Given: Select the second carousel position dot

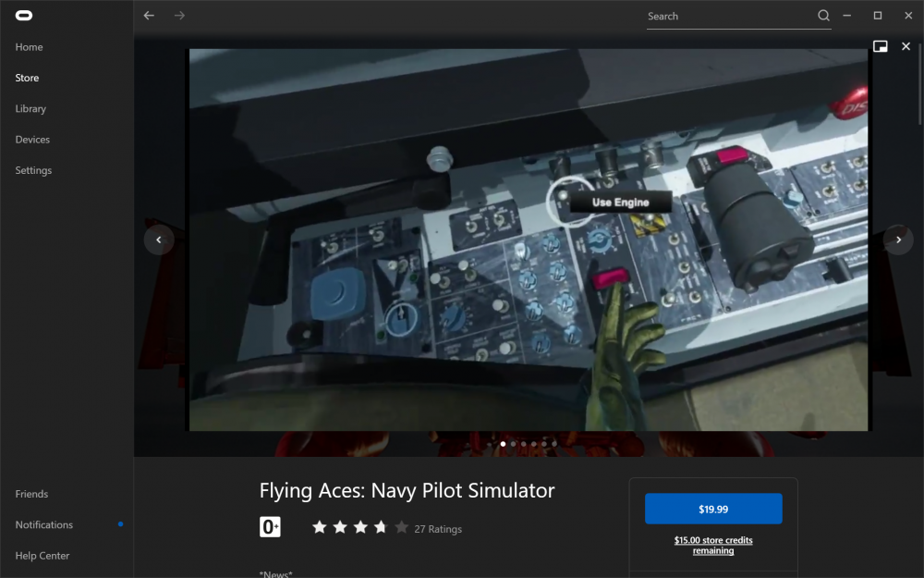Looking at the screenshot, I should [x=513, y=444].
